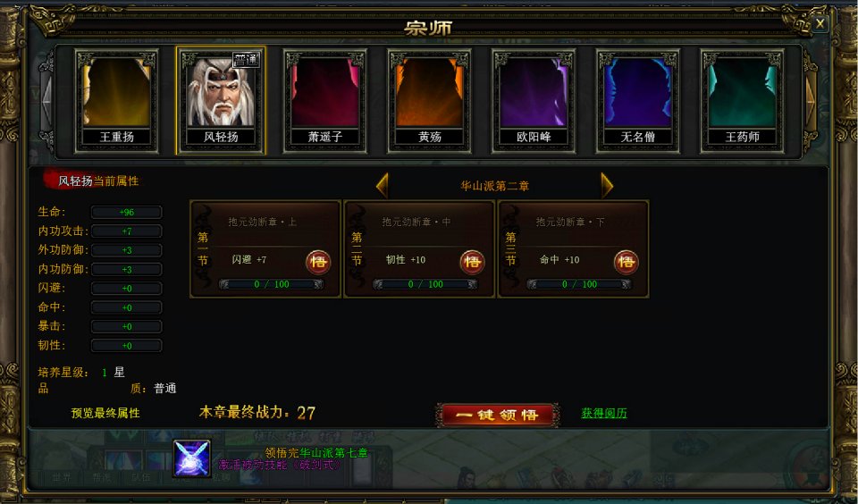Viewport: 858px width, 504px height.
Task: Show earlier masters with left edge arrow
Action: [x=47, y=101]
